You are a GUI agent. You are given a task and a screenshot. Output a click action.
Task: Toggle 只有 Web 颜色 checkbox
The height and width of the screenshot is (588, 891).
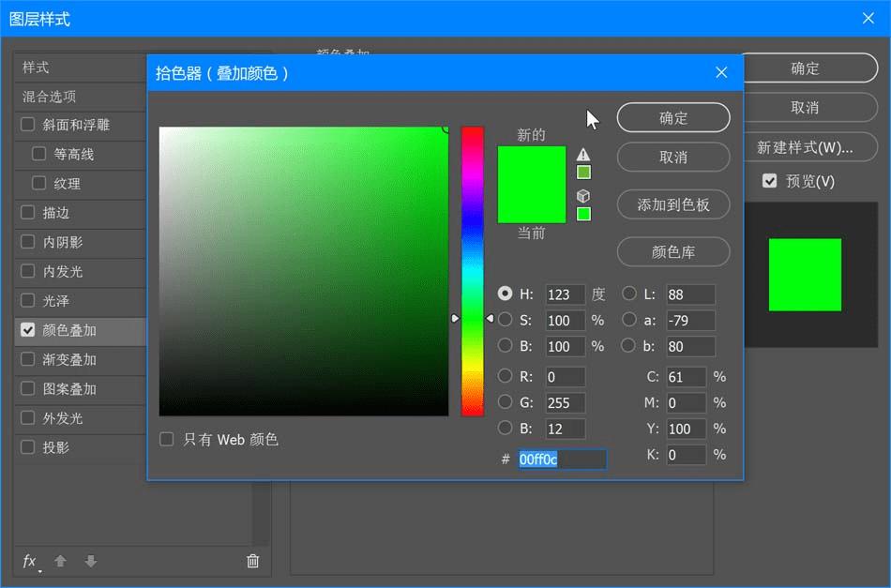tap(167, 439)
